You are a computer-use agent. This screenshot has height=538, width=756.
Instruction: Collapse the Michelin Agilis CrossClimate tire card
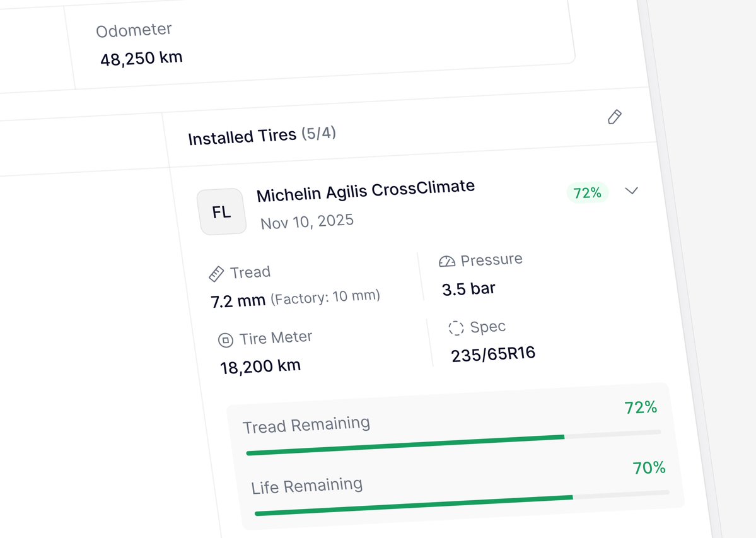coord(632,190)
